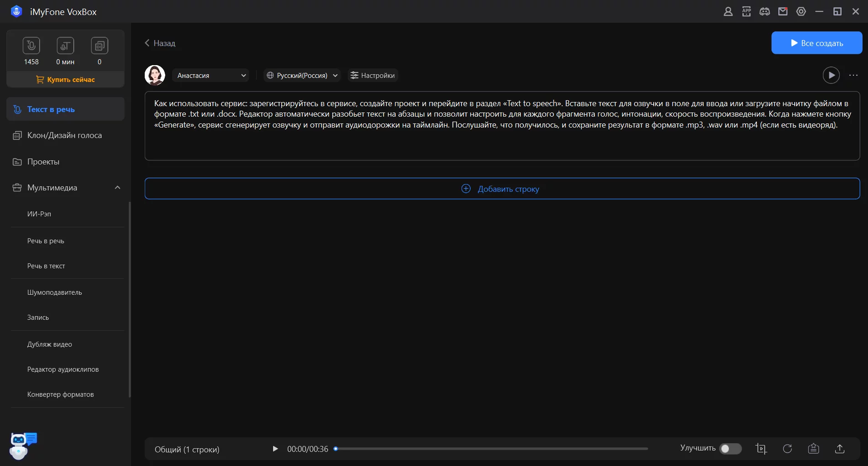The height and width of the screenshot is (466, 868).
Task: Click the save to projects icon
Action: click(x=813, y=449)
